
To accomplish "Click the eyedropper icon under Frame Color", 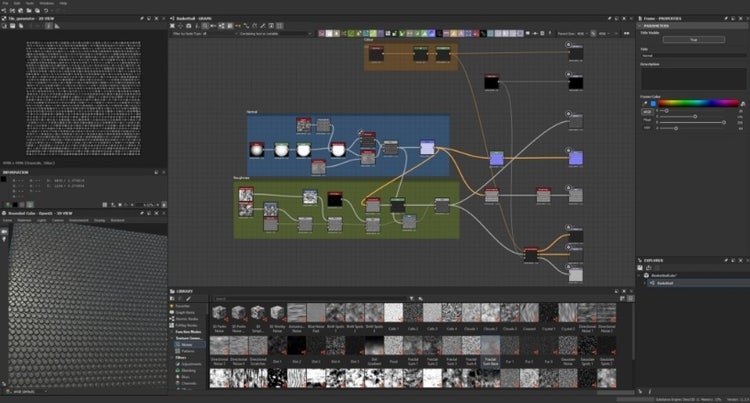I will click(645, 103).
